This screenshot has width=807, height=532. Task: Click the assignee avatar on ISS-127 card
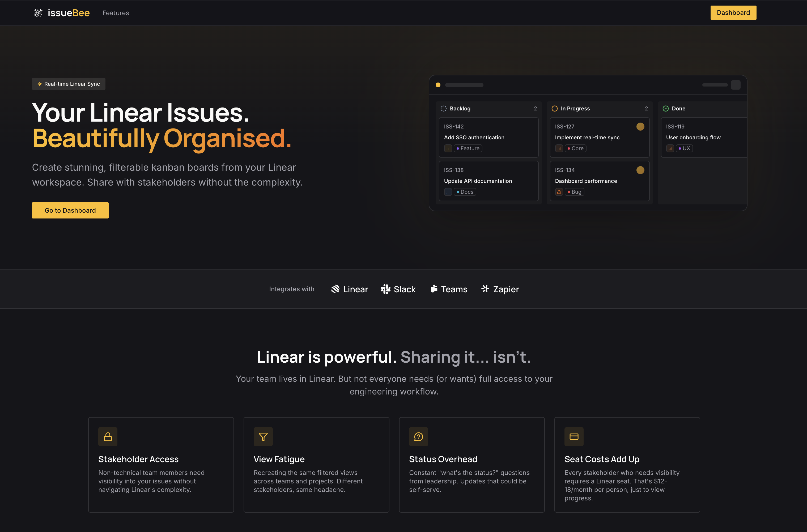coord(640,127)
